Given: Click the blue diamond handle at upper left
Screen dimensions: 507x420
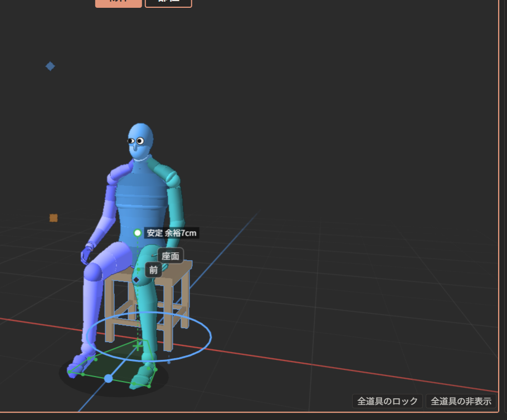Looking at the screenshot, I should point(50,66).
